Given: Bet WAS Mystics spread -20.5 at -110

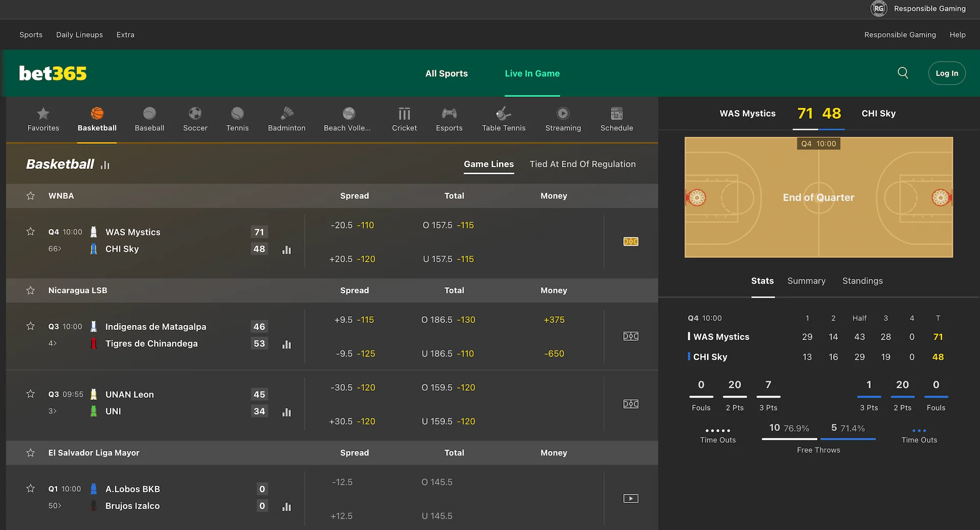Looking at the screenshot, I should tap(352, 225).
